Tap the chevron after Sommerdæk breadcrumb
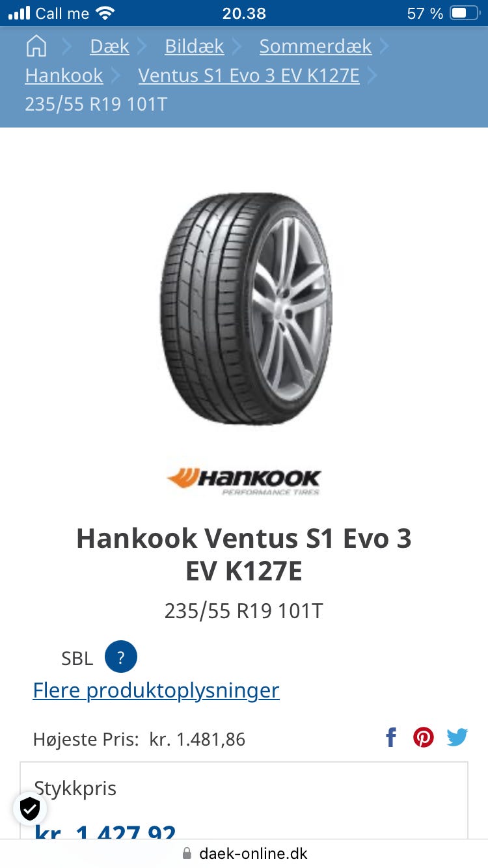 click(x=384, y=46)
